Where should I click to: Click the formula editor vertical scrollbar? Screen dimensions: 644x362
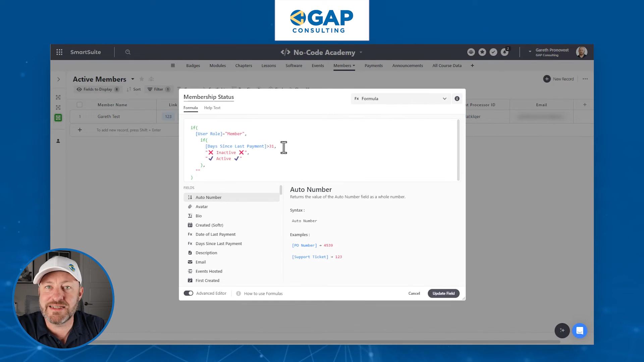pyautogui.click(x=458, y=150)
